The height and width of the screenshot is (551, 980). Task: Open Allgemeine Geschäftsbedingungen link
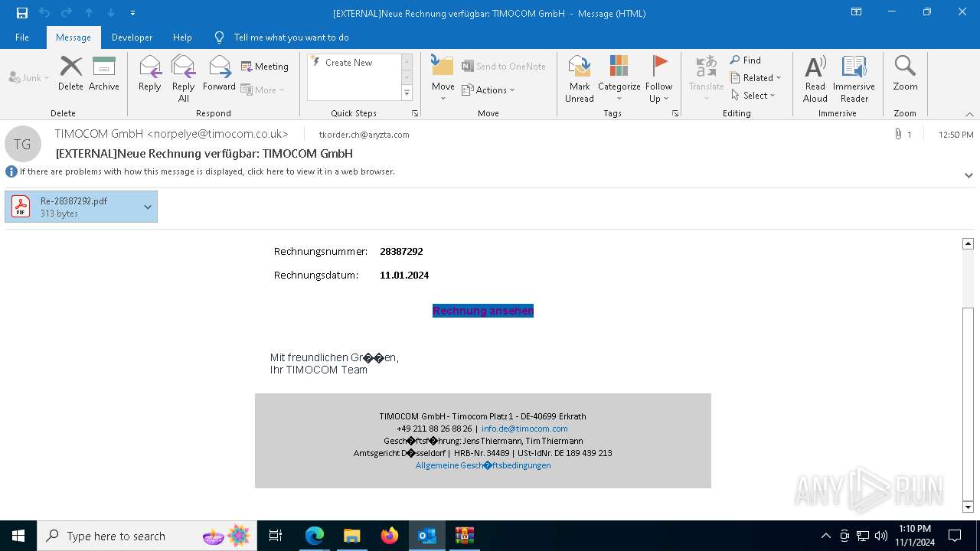483,465
